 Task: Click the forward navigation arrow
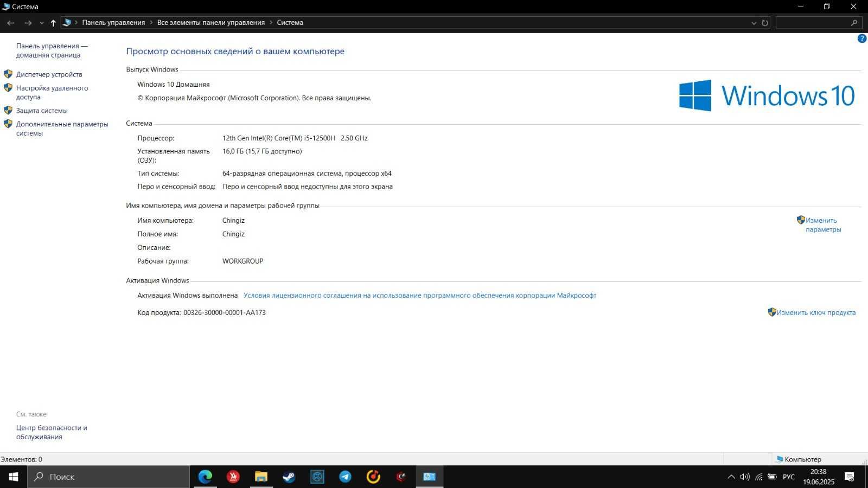[x=28, y=23]
